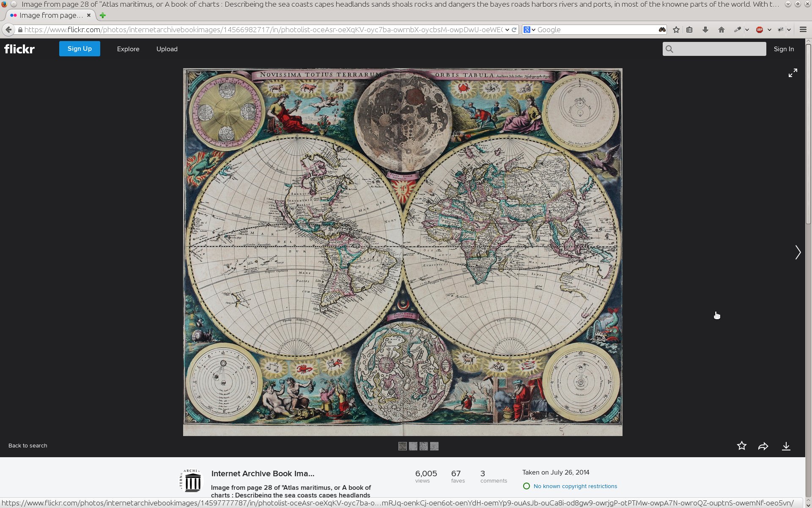Click the Flickr search field

pyautogui.click(x=714, y=49)
